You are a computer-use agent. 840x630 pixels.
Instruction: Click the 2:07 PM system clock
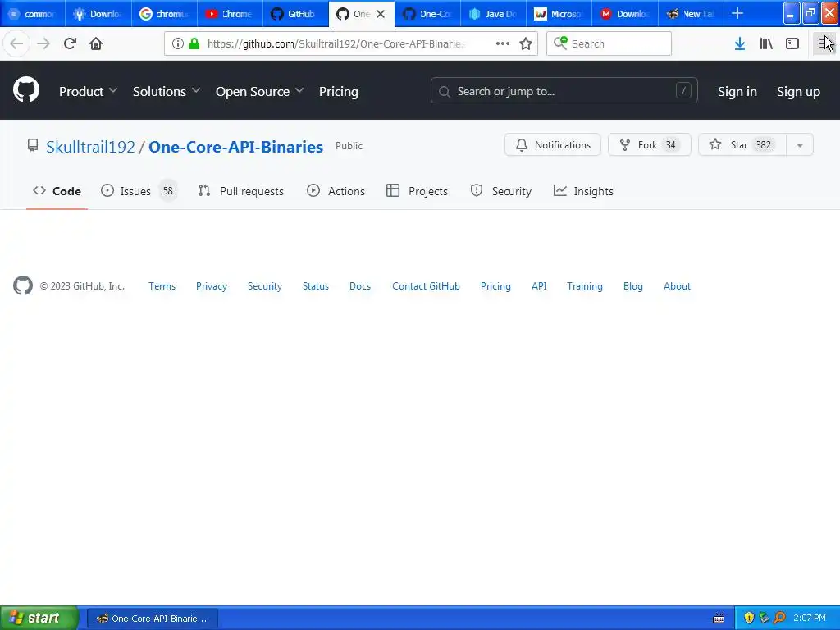[810, 619]
